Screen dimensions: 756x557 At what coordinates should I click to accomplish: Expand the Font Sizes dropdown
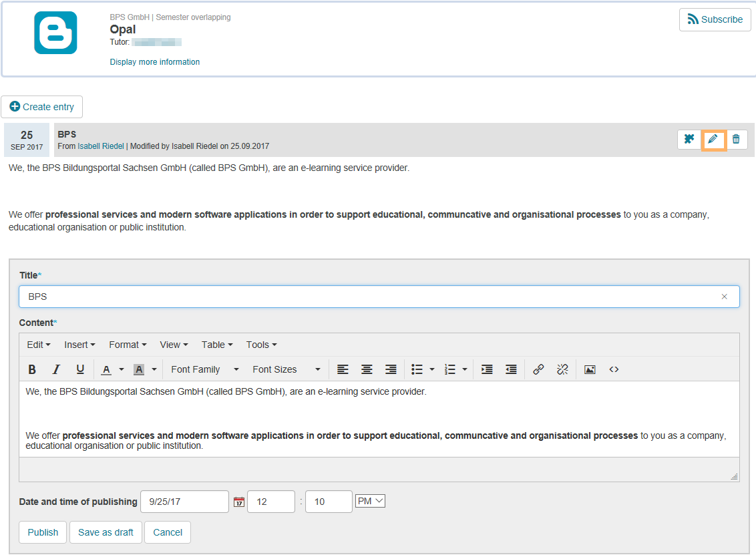click(286, 369)
